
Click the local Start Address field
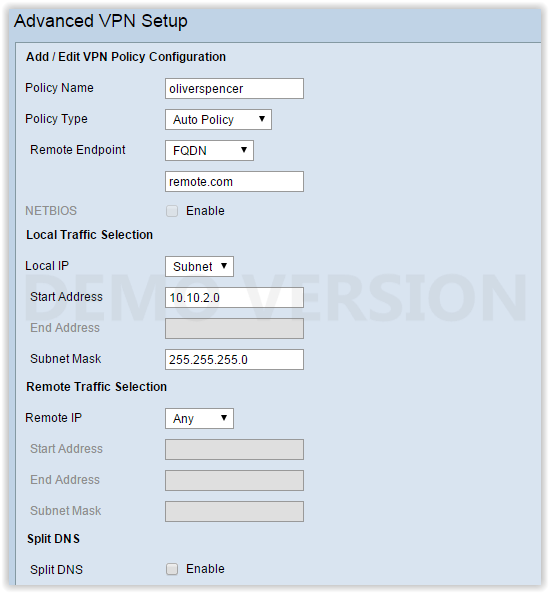tap(234, 297)
